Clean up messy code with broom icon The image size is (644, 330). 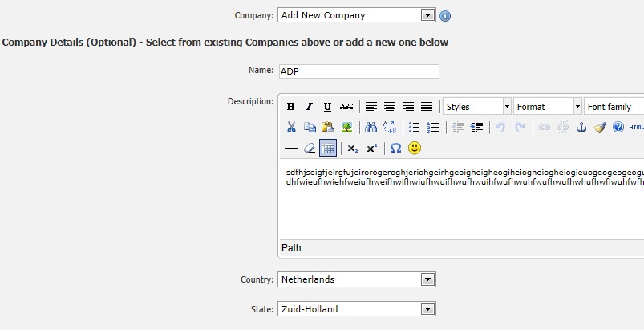[600, 127]
